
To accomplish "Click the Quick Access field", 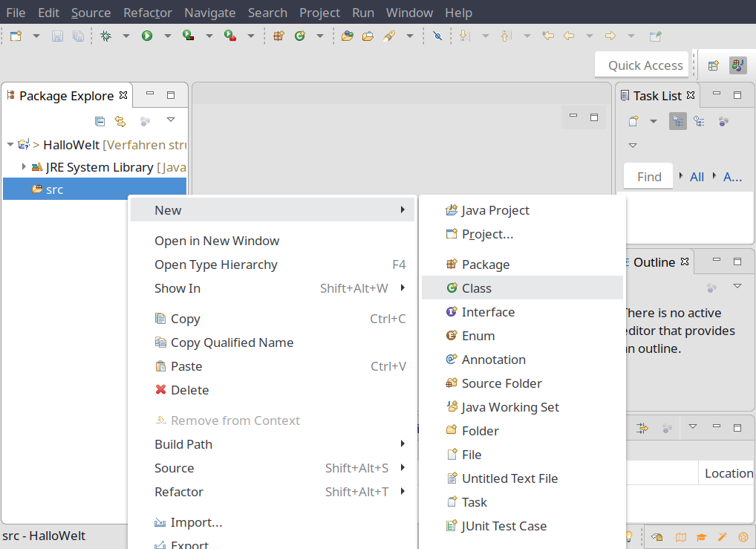I will click(x=645, y=65).
